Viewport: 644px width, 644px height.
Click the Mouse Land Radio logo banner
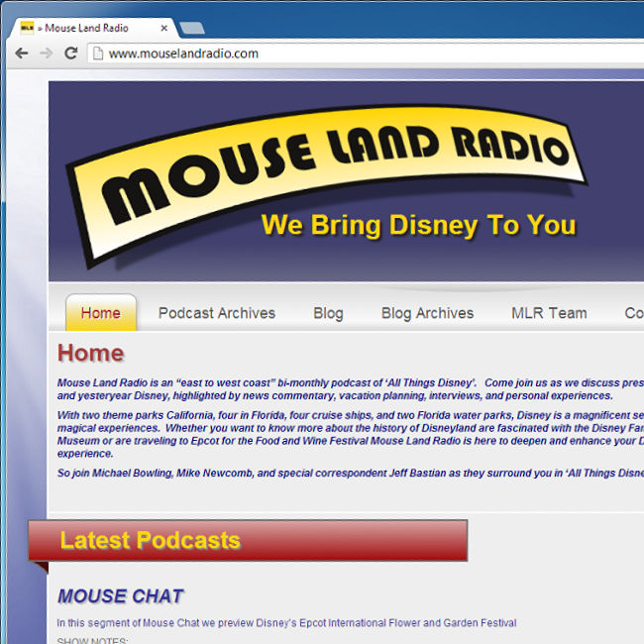pos(327,184)
